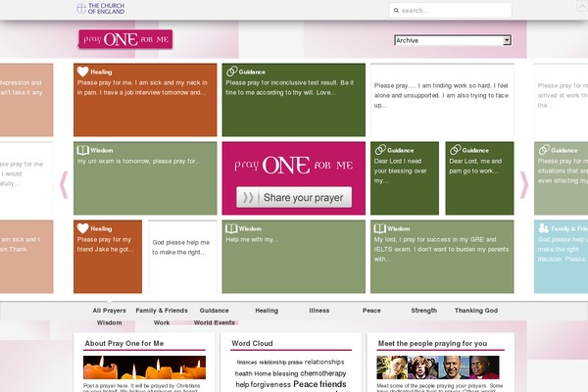Open prayer 'my uni exam is tomorrow'

145,178
